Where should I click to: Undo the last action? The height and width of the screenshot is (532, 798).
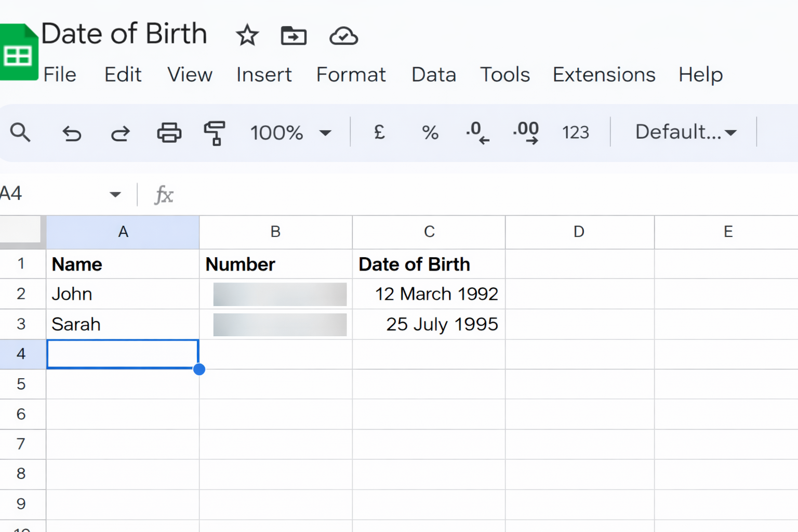(72, 133)
